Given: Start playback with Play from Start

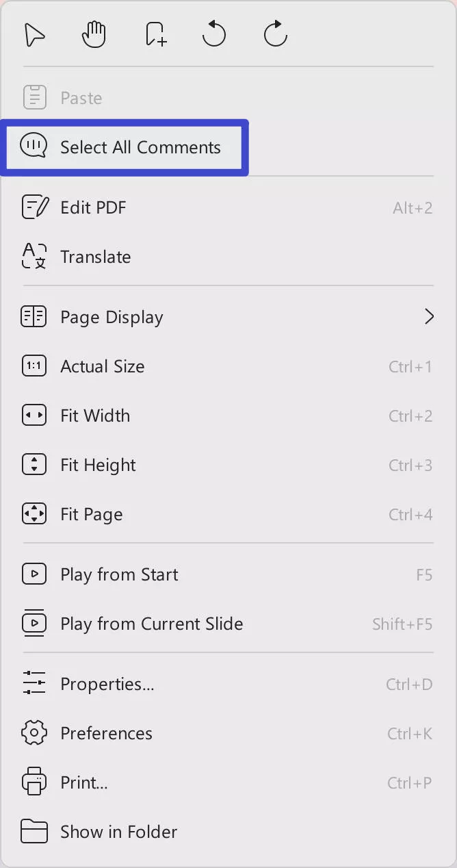Looking at the screenshot, I should [119, 574].
